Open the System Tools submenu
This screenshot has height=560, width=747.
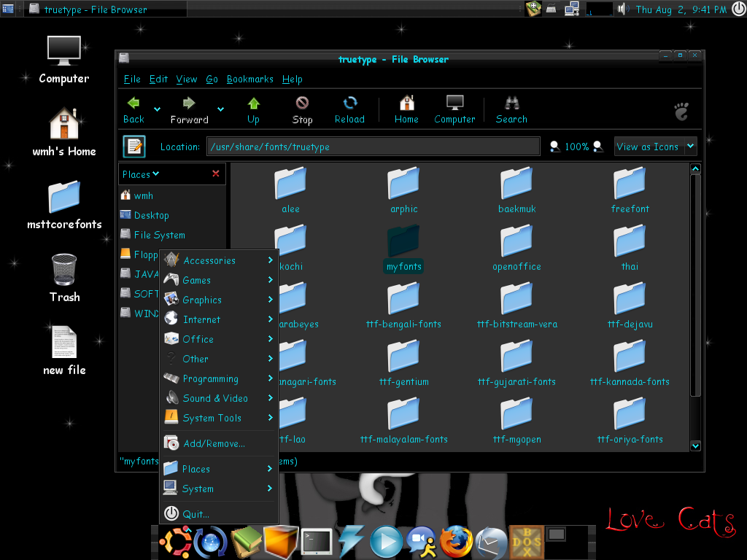pyautogui.click(x=219, y=418)
